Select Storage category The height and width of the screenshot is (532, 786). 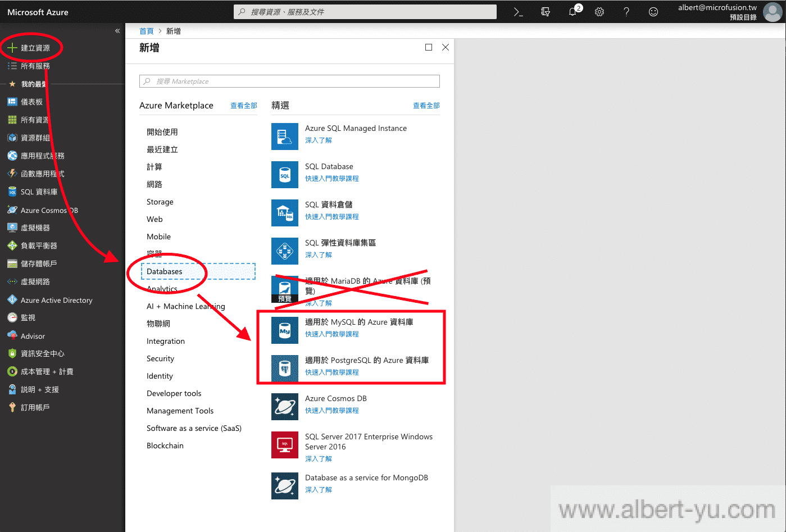pyautogui.click(x=160, y=202)
